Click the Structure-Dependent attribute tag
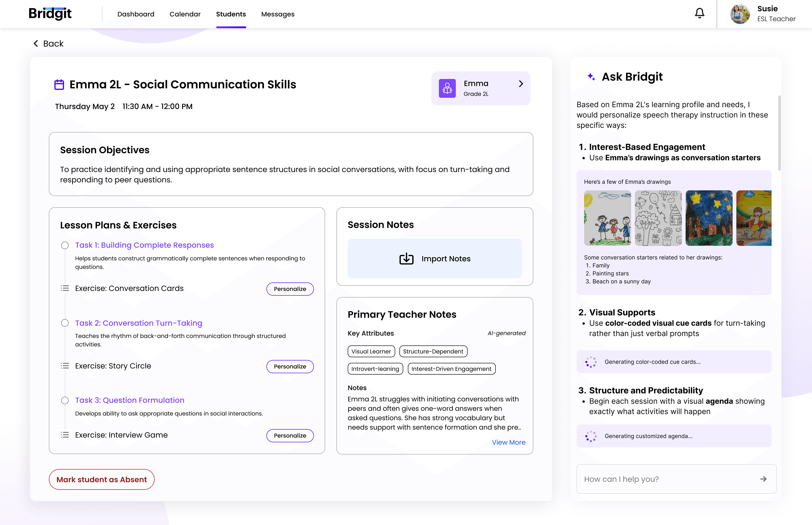This screenshot has height=525, width=812. click(433, 352)
